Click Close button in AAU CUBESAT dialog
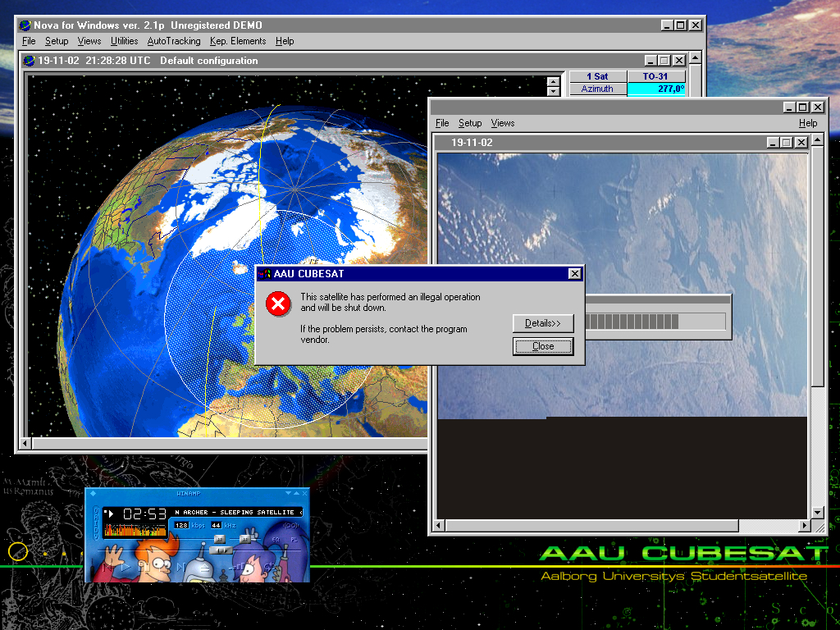The width and height of the screenshot is (840, 630). 543,346
